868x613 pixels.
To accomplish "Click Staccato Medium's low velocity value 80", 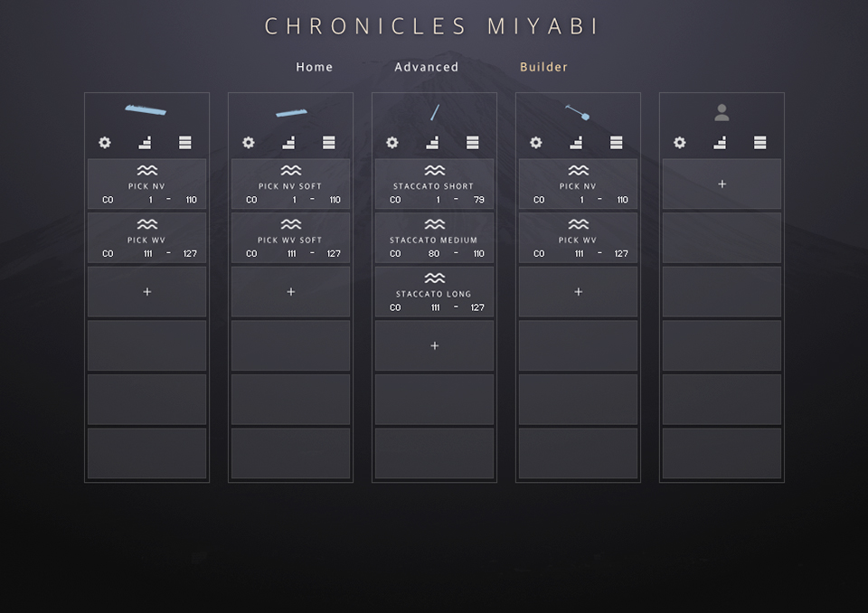I will pos(434,254).
